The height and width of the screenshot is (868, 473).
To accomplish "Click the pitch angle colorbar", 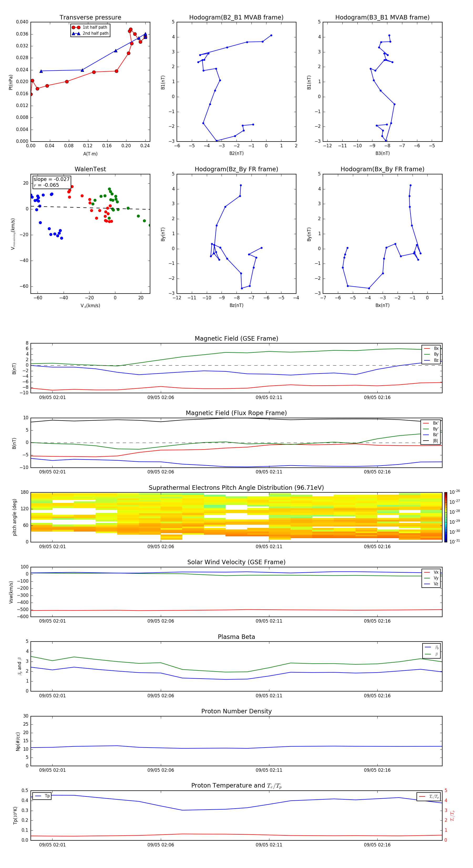I will click(446, 517).
